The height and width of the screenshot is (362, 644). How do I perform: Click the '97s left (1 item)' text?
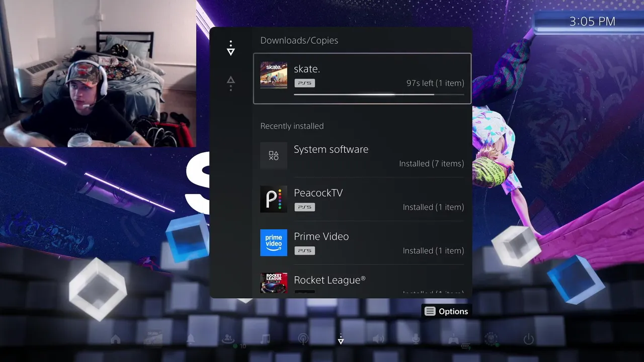click(x=435, y=83)
